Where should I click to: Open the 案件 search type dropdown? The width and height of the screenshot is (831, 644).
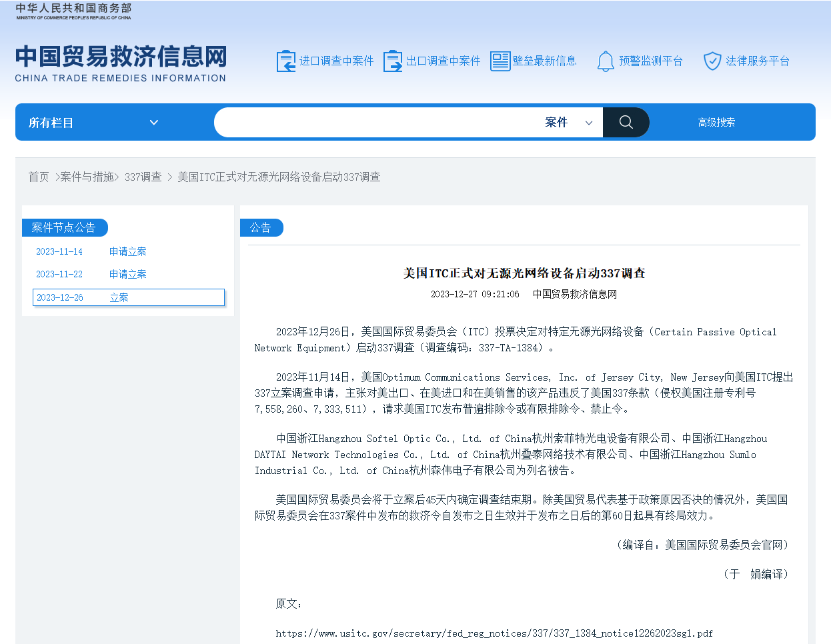click(x=569, y=122)
